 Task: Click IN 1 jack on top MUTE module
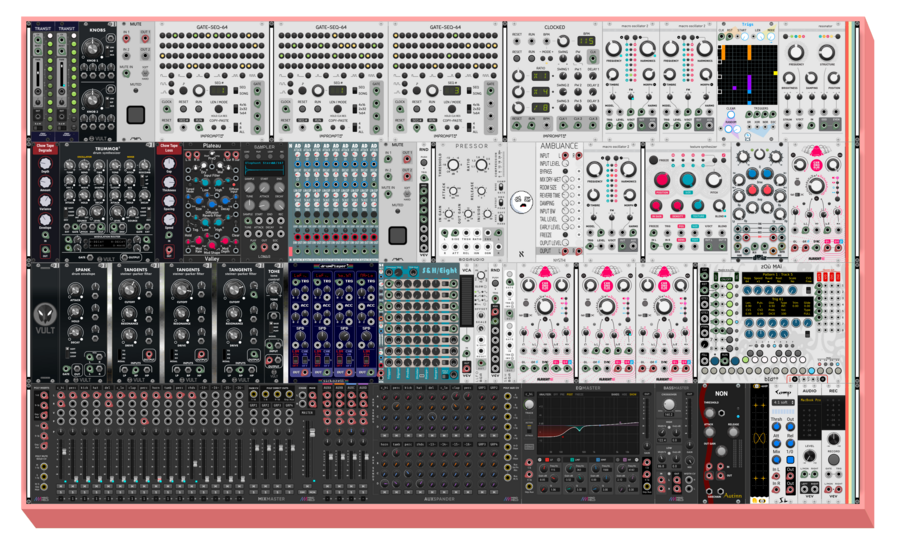(x=126, y=38)
